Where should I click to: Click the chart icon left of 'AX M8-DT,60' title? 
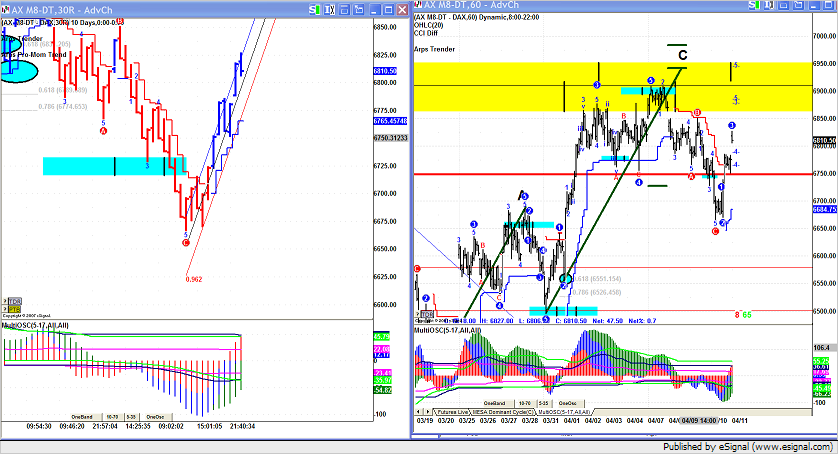(x=418, y=8)
